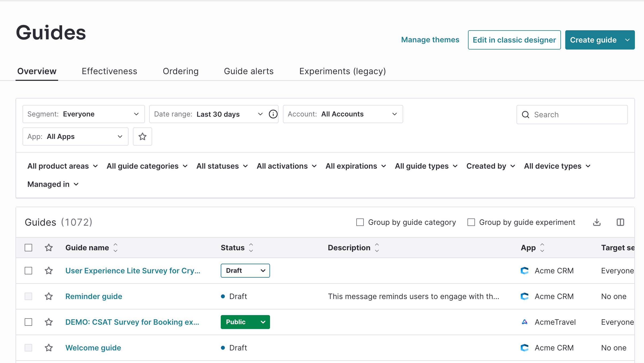Enable Group by guide category
Image resolution: width=644 pixels, height=363 pixels.
coord(360,222)
